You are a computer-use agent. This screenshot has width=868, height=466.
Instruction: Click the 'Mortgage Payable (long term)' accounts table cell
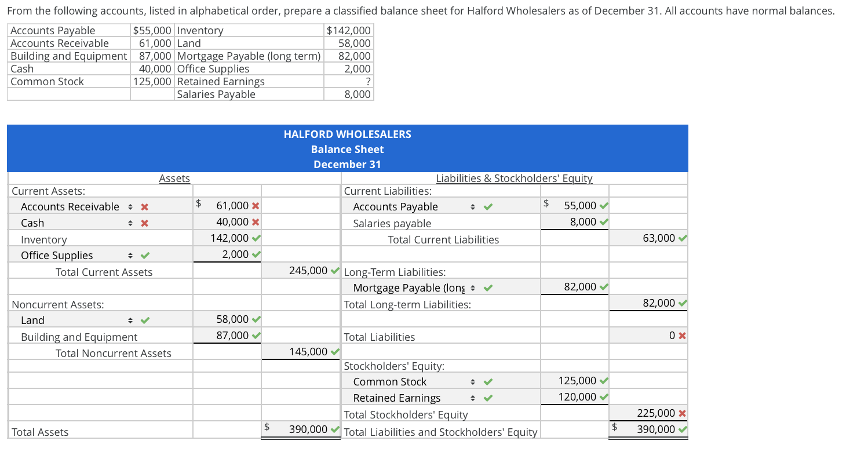[249, 56]
